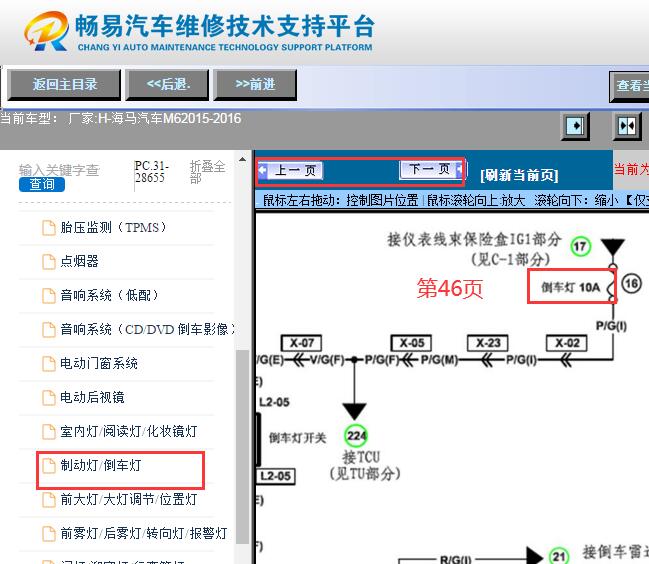649x564 pixels.
Task: Click the document icon beside 胎压监测
Action: [x=49, y=228]
